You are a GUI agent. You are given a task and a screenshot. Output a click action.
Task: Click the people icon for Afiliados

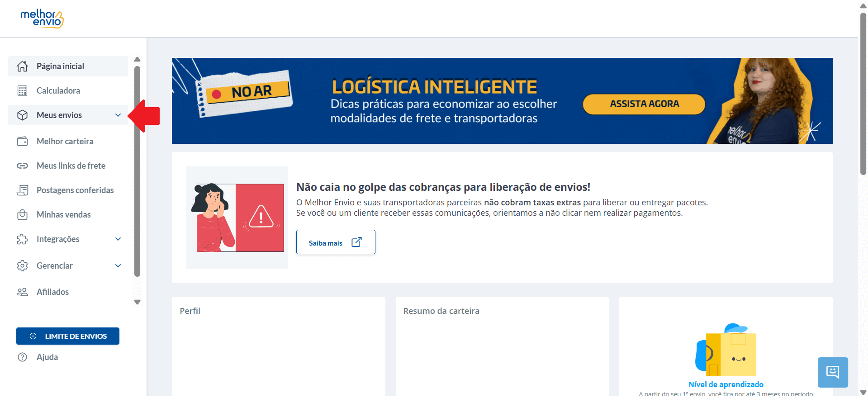coord(22,292)
